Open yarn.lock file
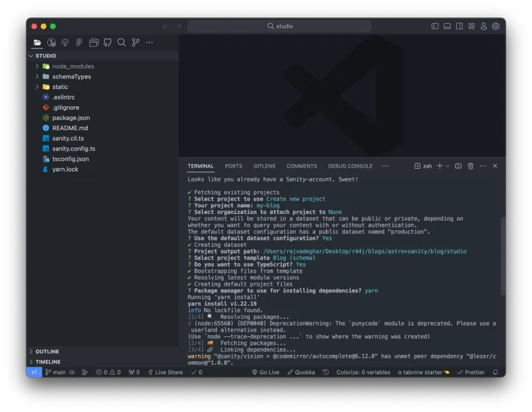Screen dimensions: 532x412 pos(104,169)
